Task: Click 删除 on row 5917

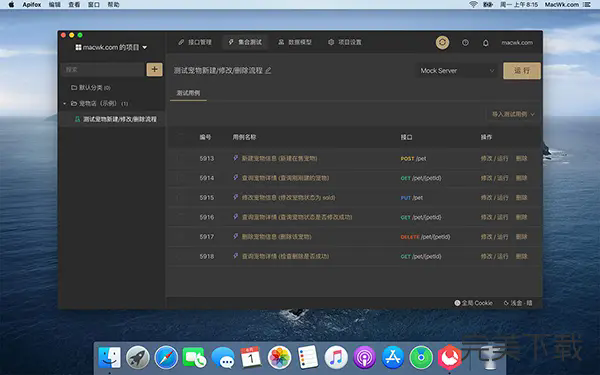Action: click(521, 237)
